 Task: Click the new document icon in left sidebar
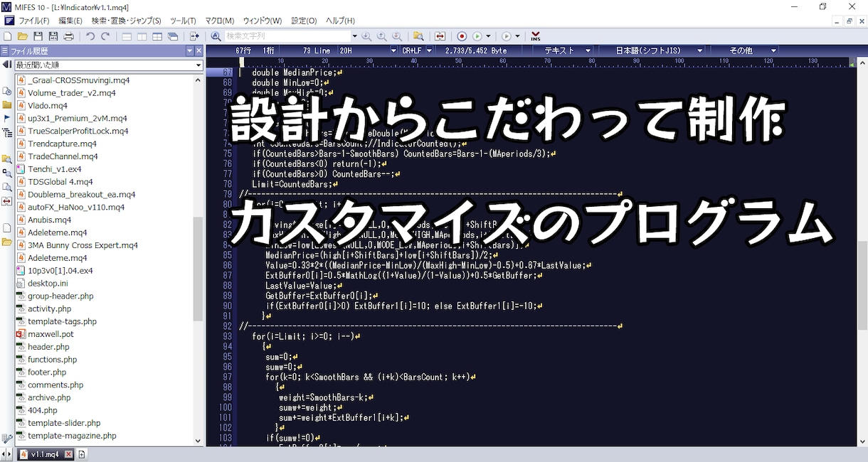pyautogui.click(x=6, y=228)
